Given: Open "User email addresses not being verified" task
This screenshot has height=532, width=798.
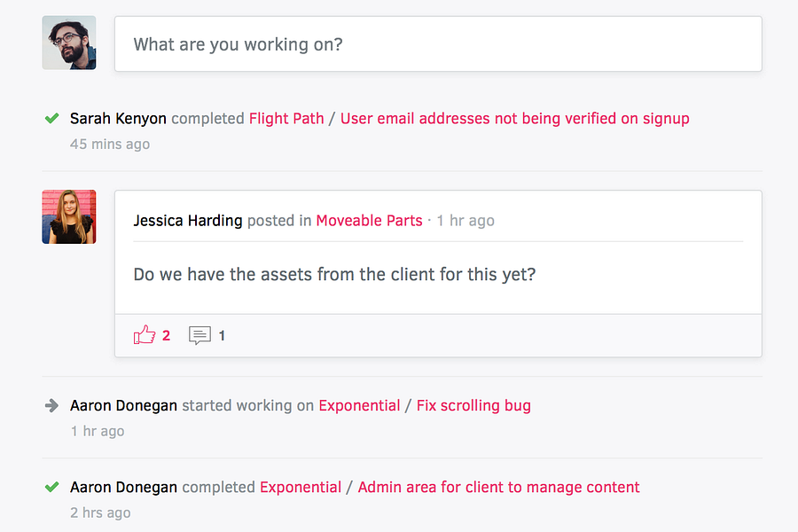Looking at the screenshot, I should tap(514, 118).
